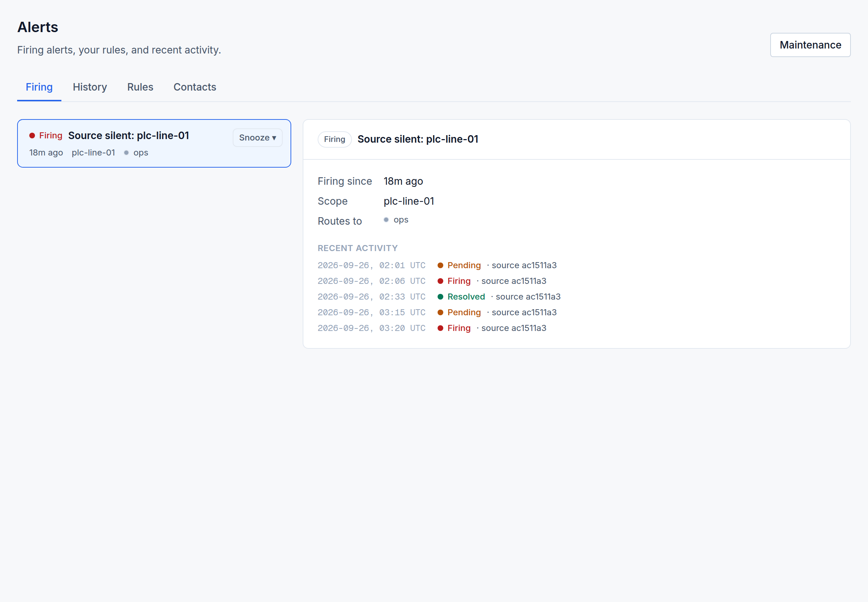Click the ops contact dot in the alert card
The width and height of the screenshot is (868, 602).
(x=126, y=153)
